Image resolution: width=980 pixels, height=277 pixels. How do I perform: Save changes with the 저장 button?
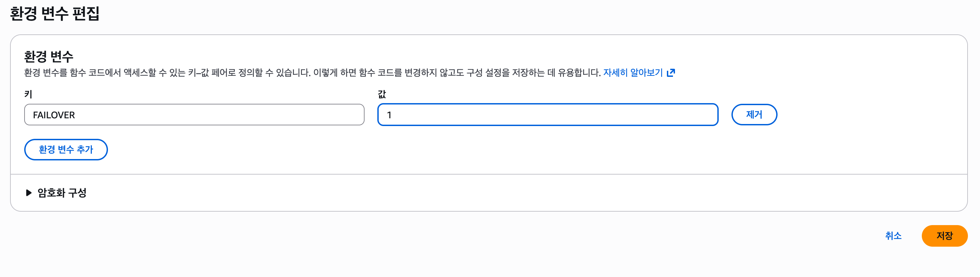click(944, 236)
